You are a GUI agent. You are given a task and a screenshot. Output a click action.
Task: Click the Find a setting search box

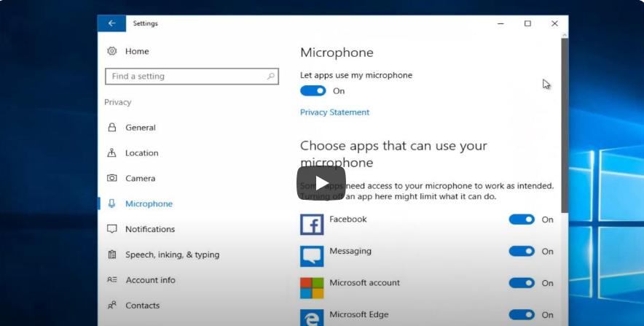tap(192, 77)
